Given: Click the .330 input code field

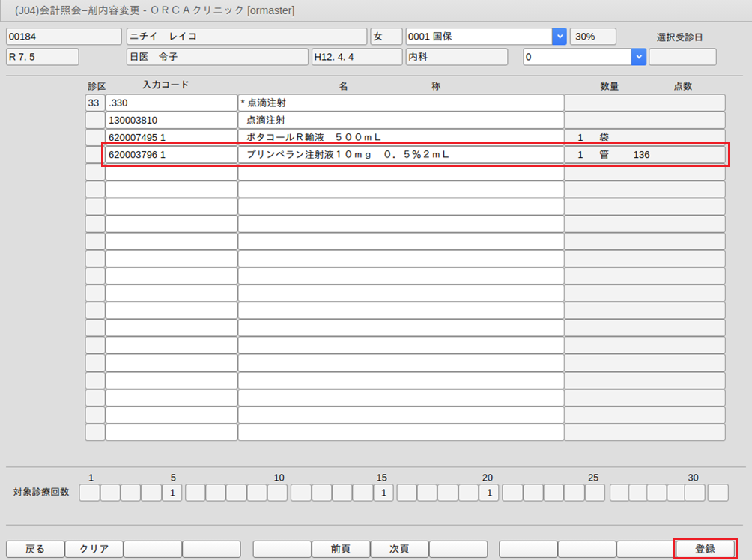Looking at the screenshot, I should coord(171,103).
